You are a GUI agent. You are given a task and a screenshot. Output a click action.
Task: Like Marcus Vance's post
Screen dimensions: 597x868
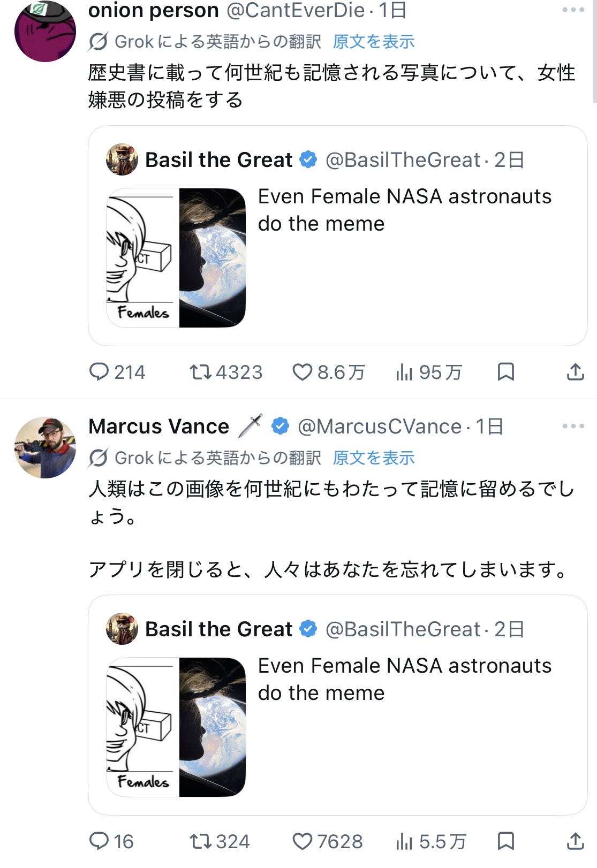(302, 841)
